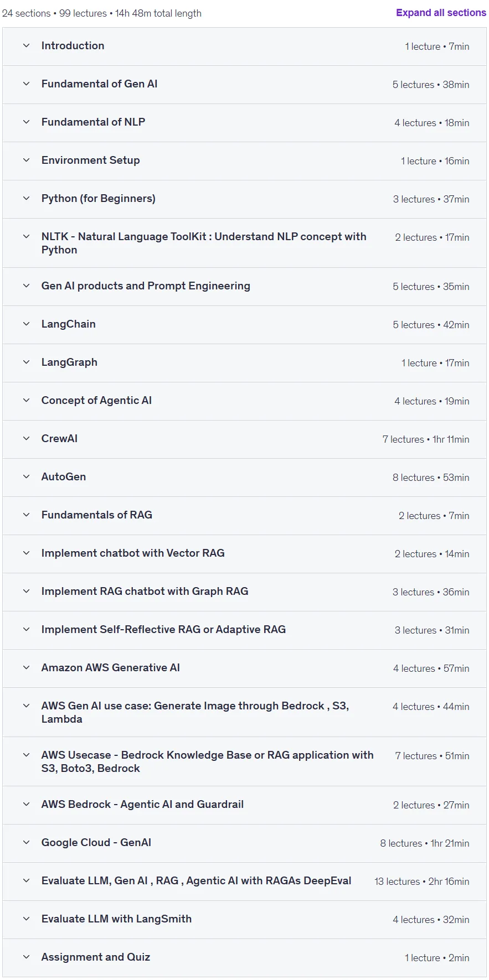Expand Implement chatbot with Vector RAG chevron

[x=26, y=553]
